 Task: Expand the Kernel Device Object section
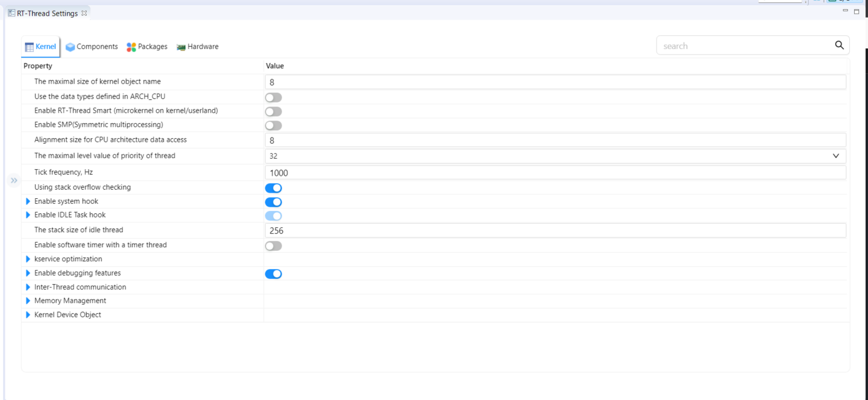pos(28,315)
